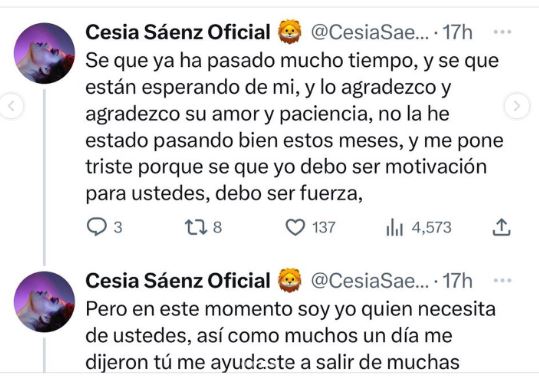
Task: Open first tweet text starting 'Se que ya'
Action: (x=294, y=127)
